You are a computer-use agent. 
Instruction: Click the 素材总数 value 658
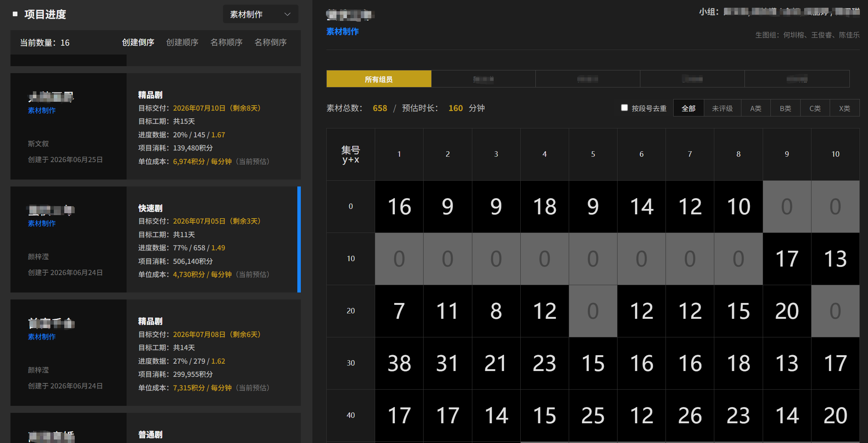pos(380,108)
